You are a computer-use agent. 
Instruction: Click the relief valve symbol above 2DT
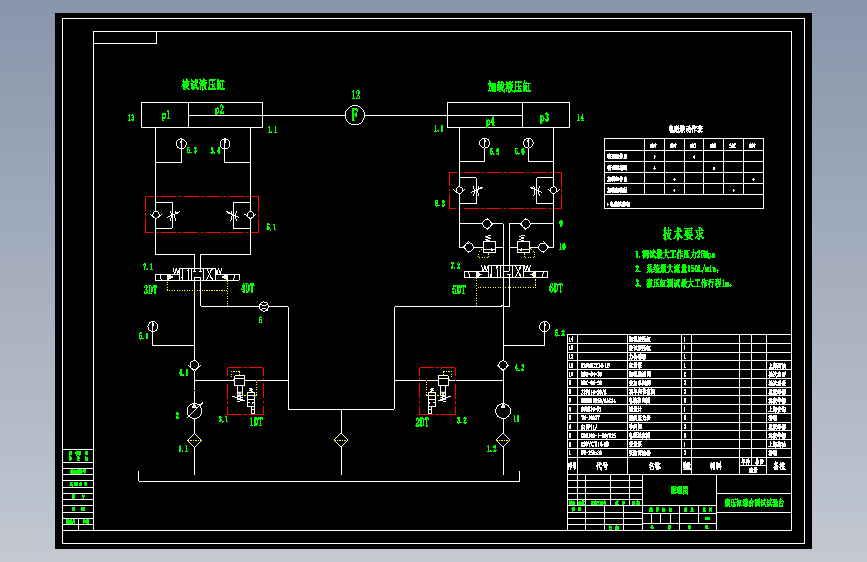click(x=437, y=391)
